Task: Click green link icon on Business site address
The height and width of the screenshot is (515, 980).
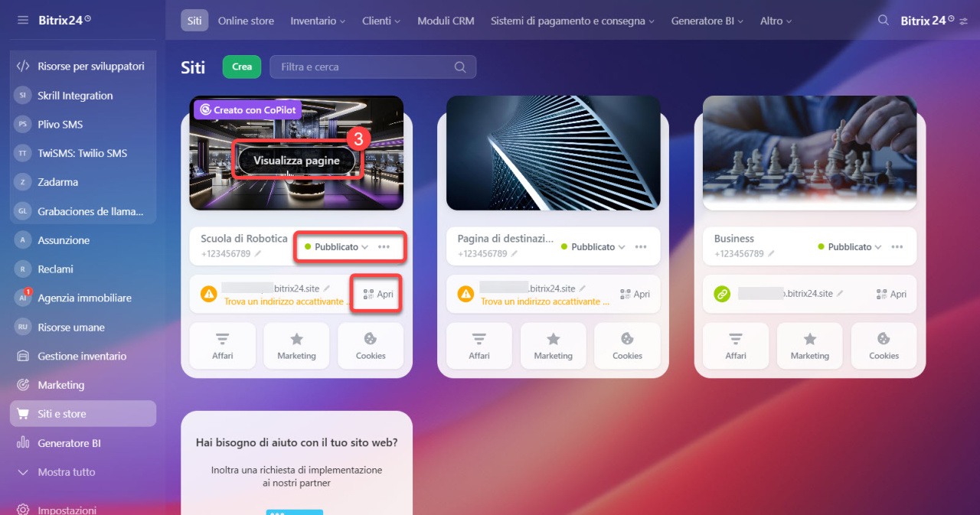Action: click(722, 294)
